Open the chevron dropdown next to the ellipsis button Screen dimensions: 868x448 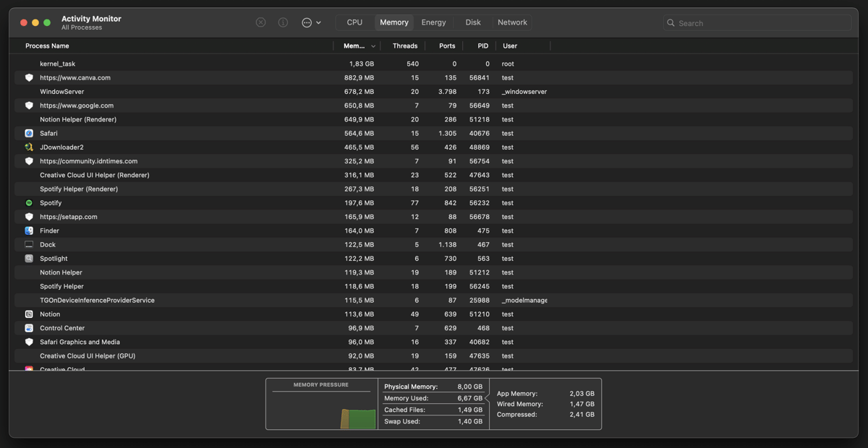tap(319, 22)
